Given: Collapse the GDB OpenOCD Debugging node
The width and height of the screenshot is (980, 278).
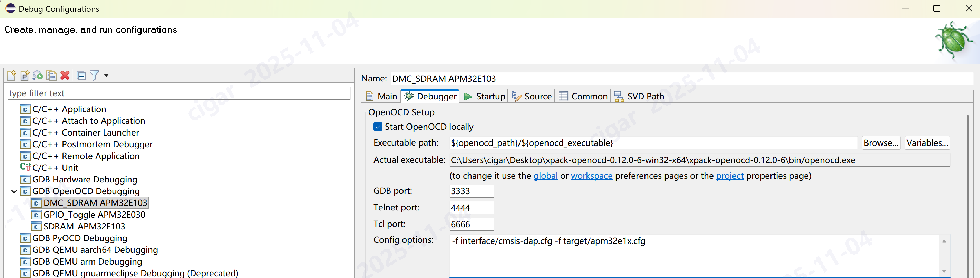Looking at the screenshot, I should (x=14, y=191).
